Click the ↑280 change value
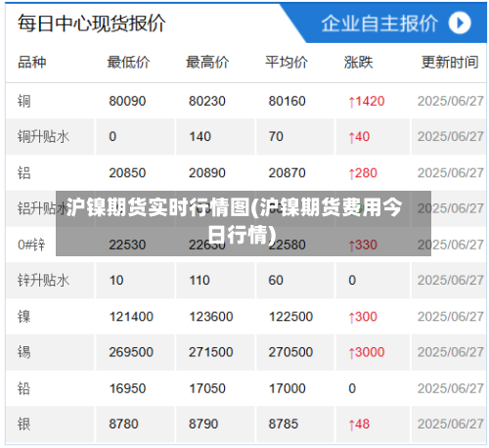This screenshot has width=489, height=448. 363,173
